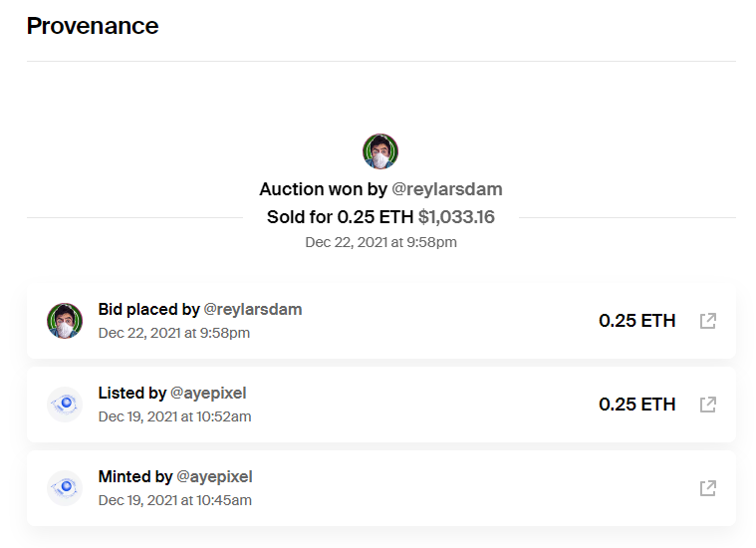Click the auction winner's avatar above the sale details
This screenshot has width=756, height=548.
point(380,152)
